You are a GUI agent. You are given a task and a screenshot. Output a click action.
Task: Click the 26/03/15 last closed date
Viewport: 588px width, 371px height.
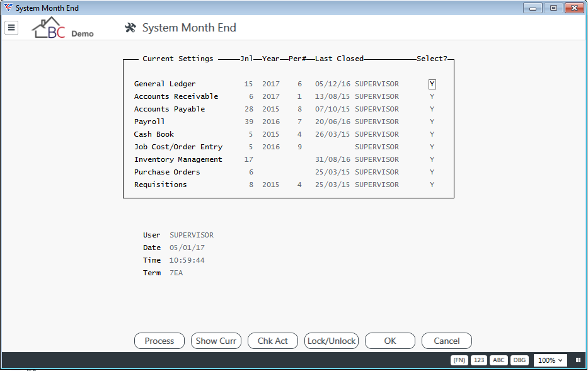[x=333, y=134]
